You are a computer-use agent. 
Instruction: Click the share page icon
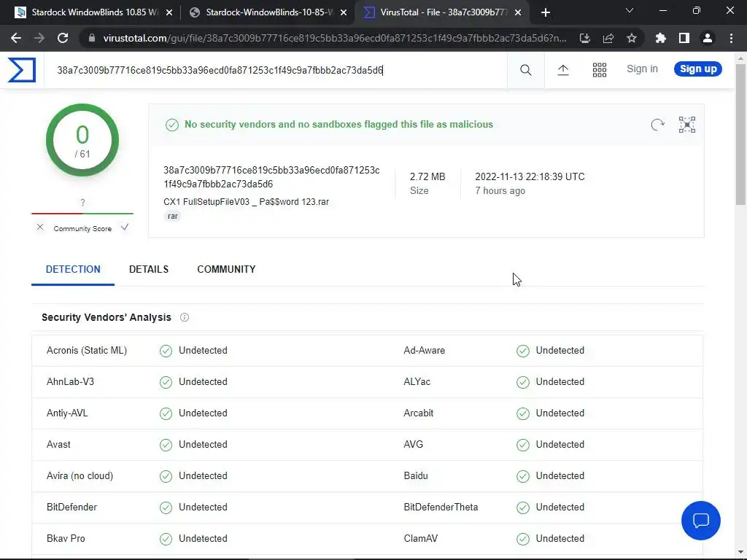[608, 38]
